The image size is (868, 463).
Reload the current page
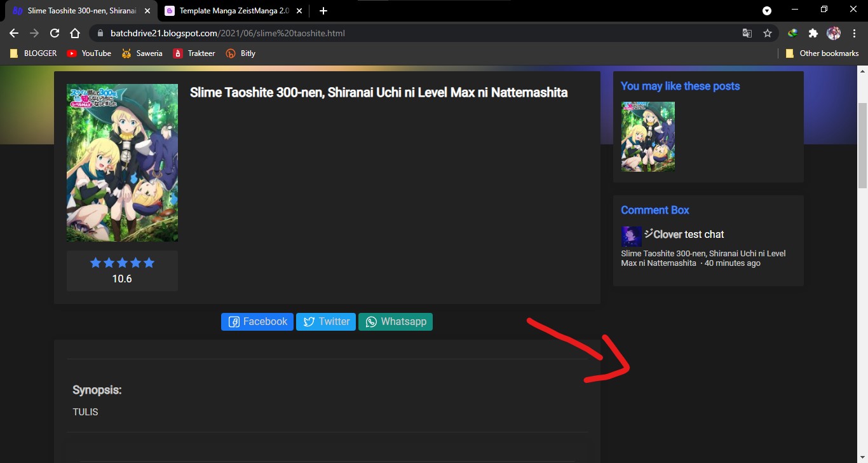click(55, 33)
